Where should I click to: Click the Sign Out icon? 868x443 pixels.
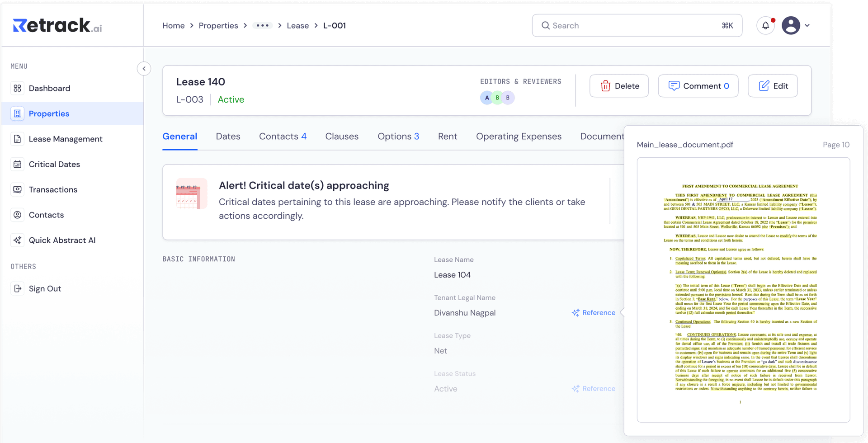click(x=18, y=288)
